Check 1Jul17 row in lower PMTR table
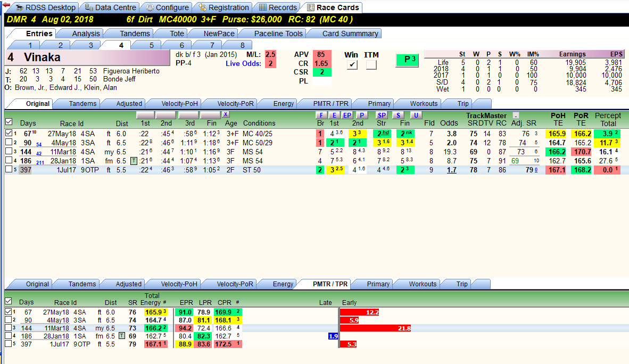Viewport: 629px width, 364px height. 9,344
